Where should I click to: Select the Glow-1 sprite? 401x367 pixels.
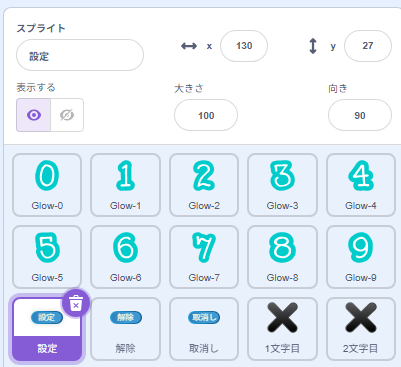tap(125, 185)
